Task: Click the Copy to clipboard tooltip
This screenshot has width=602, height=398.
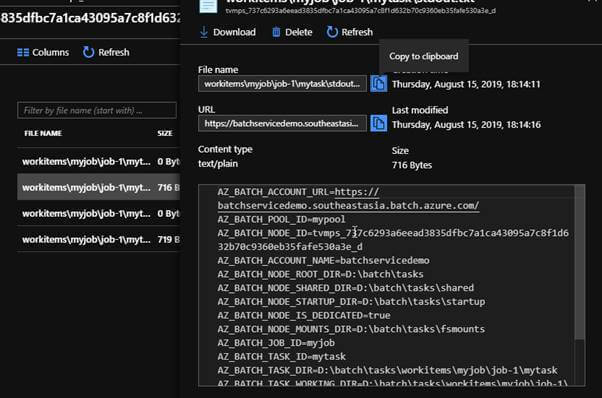Action: pyautogui.click(x=423, y=56)
